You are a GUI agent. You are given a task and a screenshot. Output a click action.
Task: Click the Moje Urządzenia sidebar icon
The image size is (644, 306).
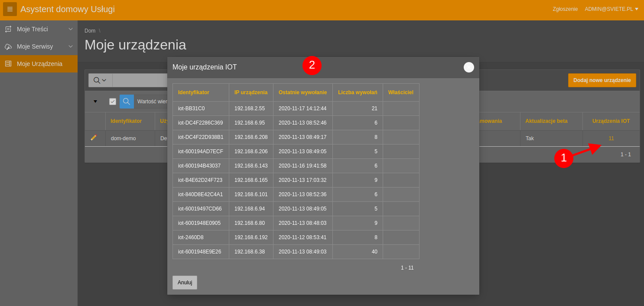point(8,64)
